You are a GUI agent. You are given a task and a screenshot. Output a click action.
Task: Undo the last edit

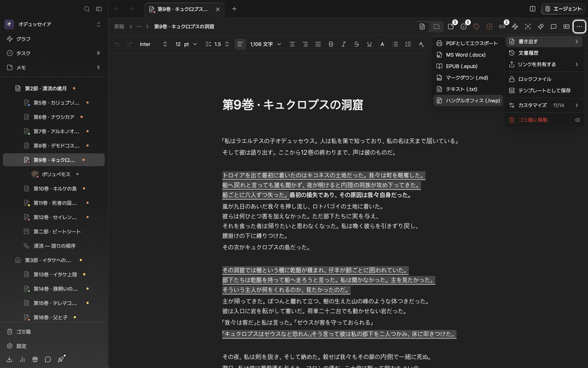pyautogui.click(x=117, y=44)
